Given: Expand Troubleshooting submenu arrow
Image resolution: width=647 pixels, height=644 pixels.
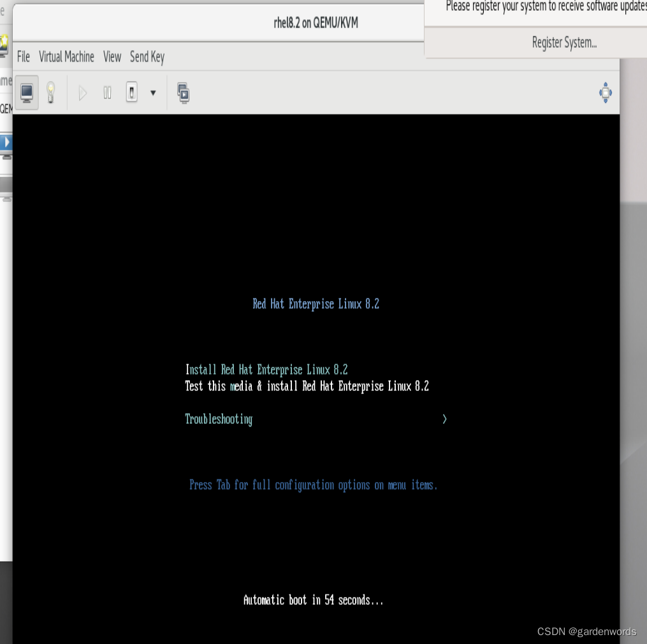Looking at the screenshot, I should [x=444, y=419].
